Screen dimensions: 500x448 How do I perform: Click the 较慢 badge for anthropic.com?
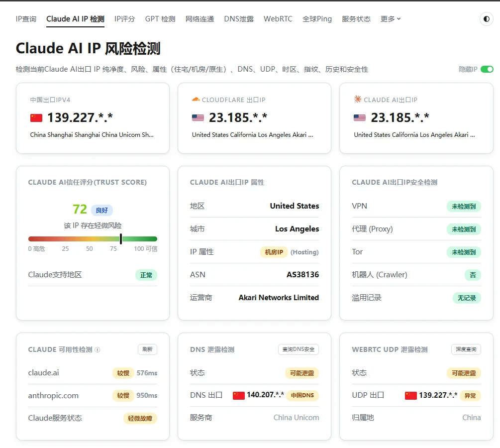click(x=123, y=396)
